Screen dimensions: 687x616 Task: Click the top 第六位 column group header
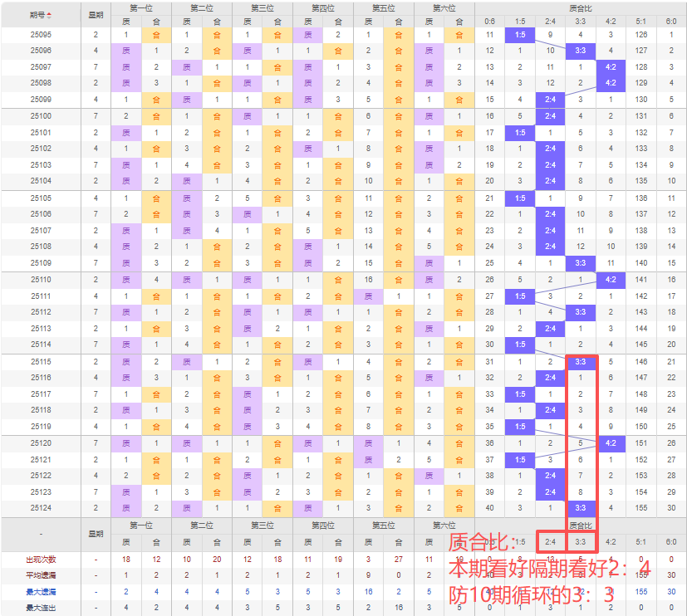tap(444, 8)
